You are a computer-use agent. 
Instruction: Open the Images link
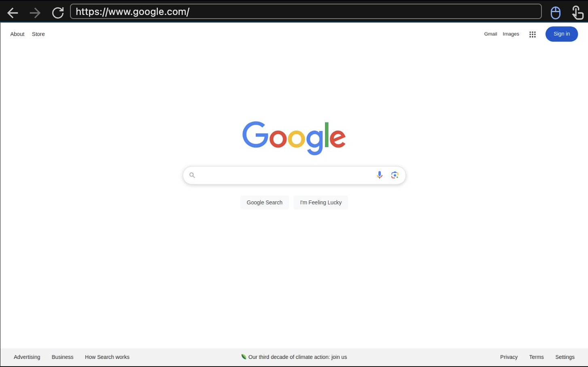511,34
